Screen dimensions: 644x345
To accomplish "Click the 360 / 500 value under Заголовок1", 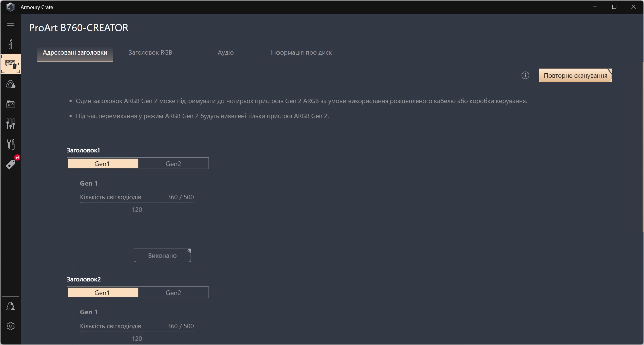I will pos(181,197).
